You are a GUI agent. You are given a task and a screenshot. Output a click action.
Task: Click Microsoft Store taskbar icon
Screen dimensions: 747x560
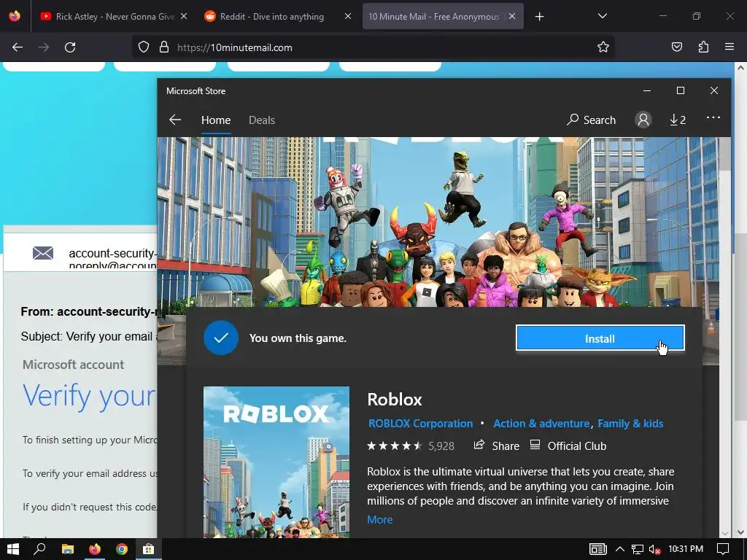coord(149,550)
